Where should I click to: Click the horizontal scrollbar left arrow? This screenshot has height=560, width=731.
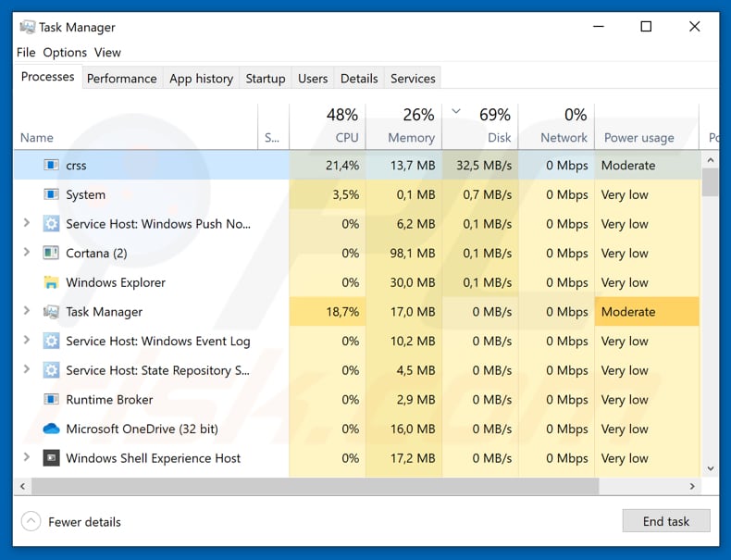tap(22, 486)
